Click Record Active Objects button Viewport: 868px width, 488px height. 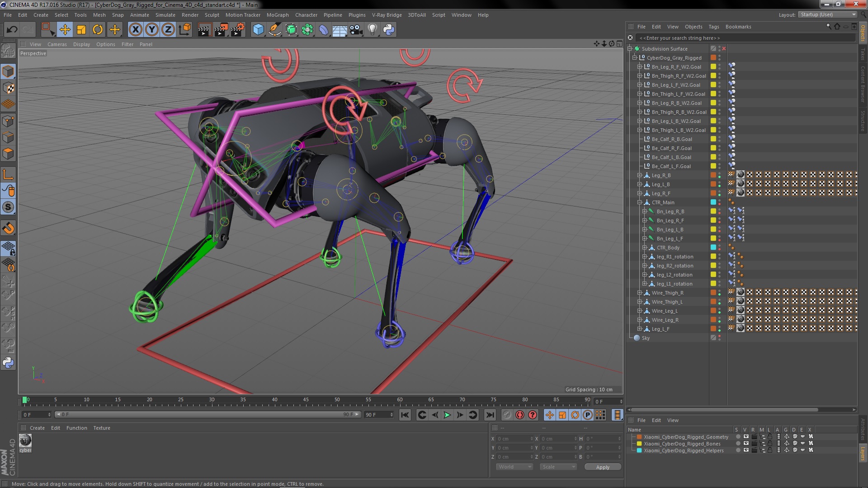507,415
